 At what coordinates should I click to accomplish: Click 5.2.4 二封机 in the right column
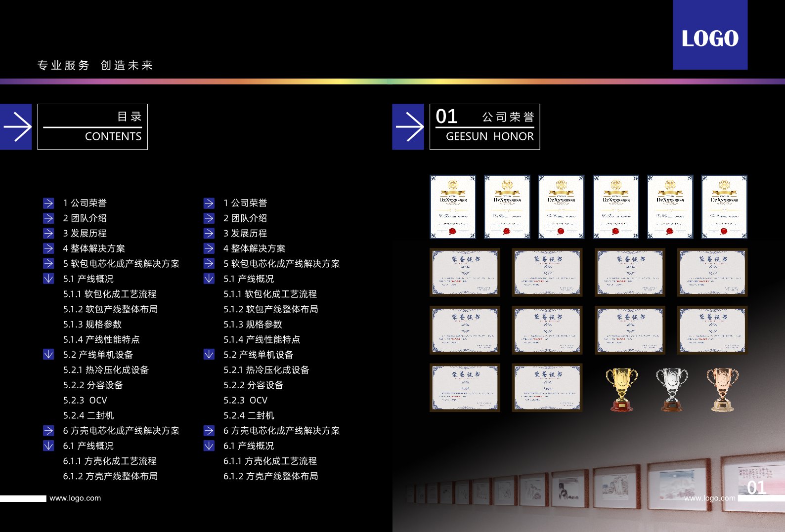pos(249,416)
